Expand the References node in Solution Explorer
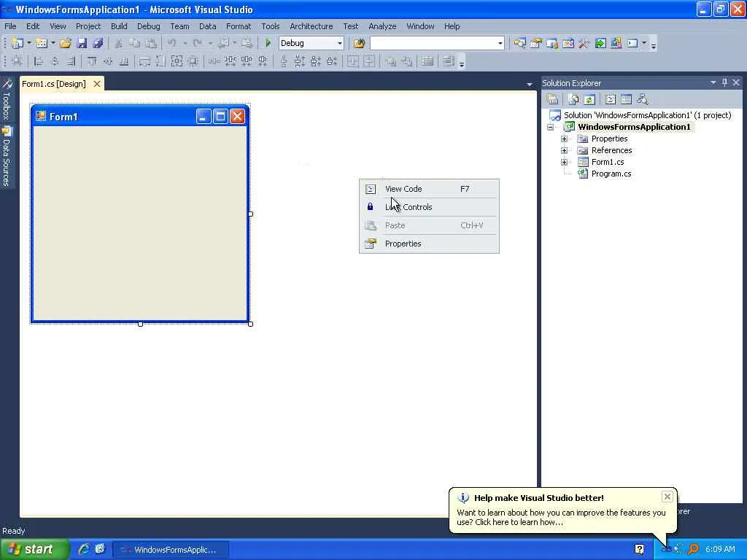 click(564, 150)
